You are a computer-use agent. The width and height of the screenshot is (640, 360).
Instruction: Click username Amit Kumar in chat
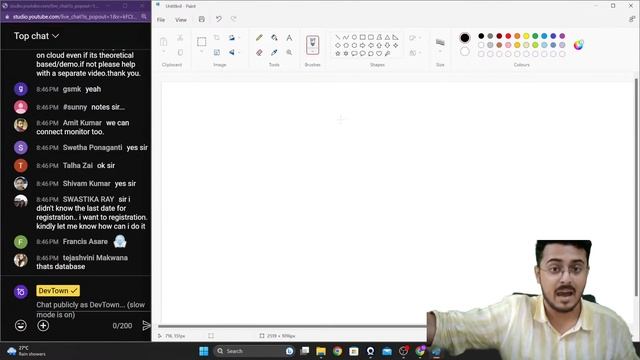tap(82, 123)
